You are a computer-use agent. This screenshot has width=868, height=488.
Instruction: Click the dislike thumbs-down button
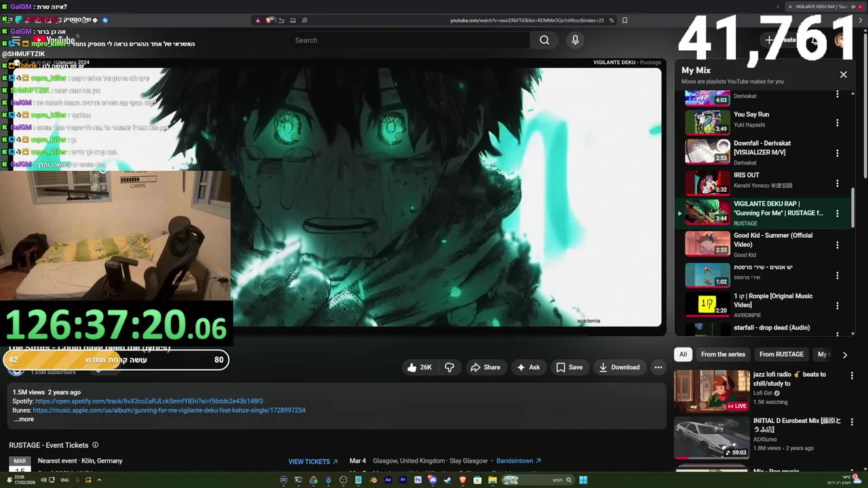pos(449,367)
